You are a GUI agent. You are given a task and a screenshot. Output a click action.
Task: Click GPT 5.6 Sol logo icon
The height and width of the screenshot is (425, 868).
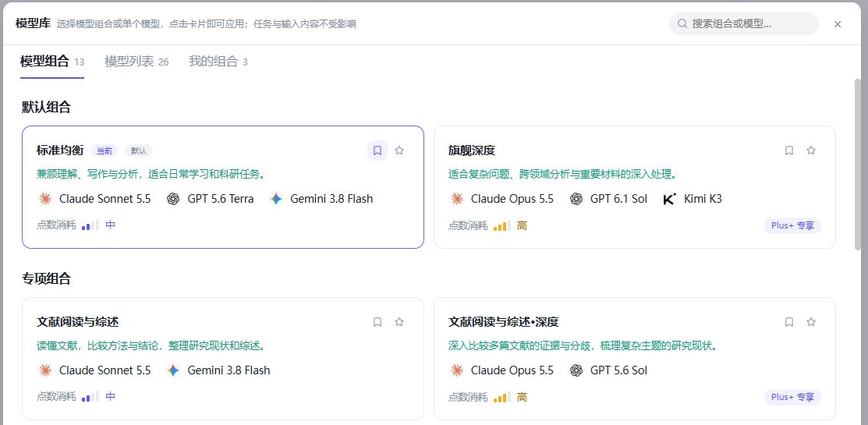[x=576, y=370]
